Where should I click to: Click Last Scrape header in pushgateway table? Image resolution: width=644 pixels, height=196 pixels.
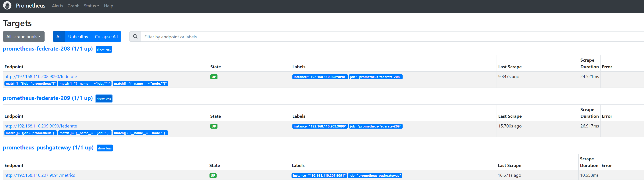(509, 165)
